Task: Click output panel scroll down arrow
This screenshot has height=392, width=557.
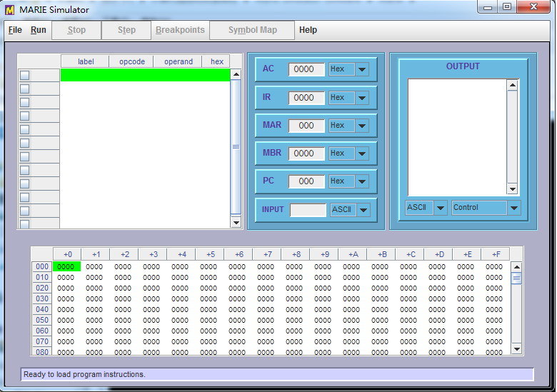Action: [x=512, y=189]
